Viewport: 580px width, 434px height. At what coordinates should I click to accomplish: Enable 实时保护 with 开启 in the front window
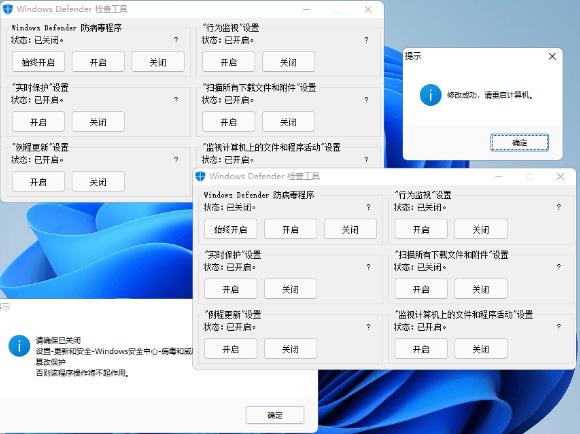coord(230,289)
